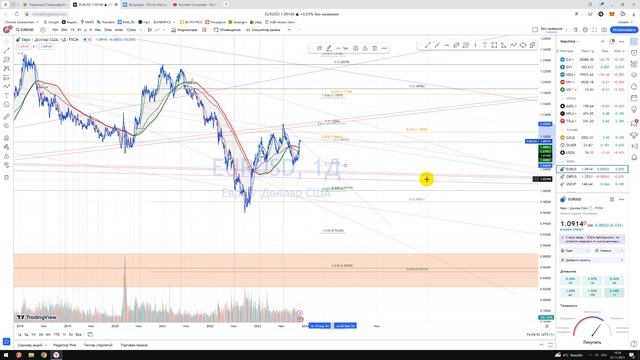Select the YTD date range

[x=57, y=334]
